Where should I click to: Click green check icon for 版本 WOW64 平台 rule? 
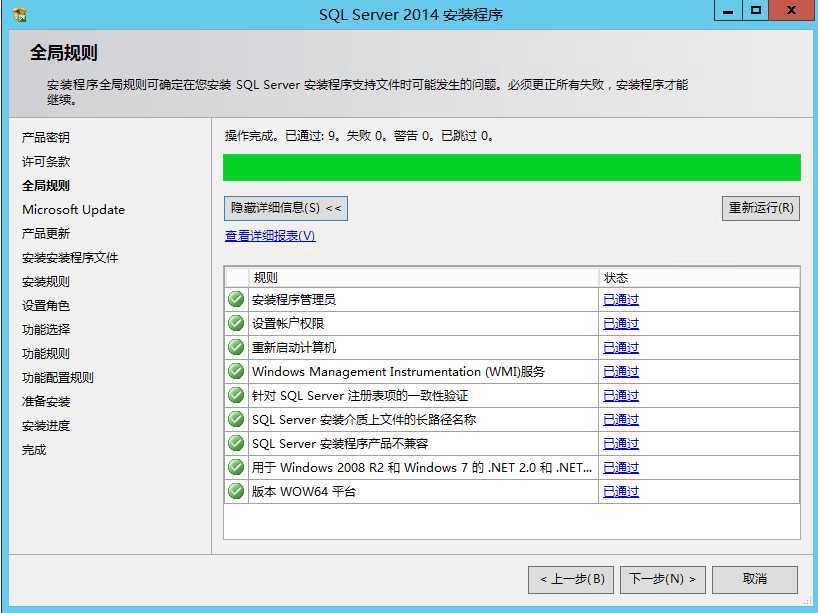tap(236, 491)
